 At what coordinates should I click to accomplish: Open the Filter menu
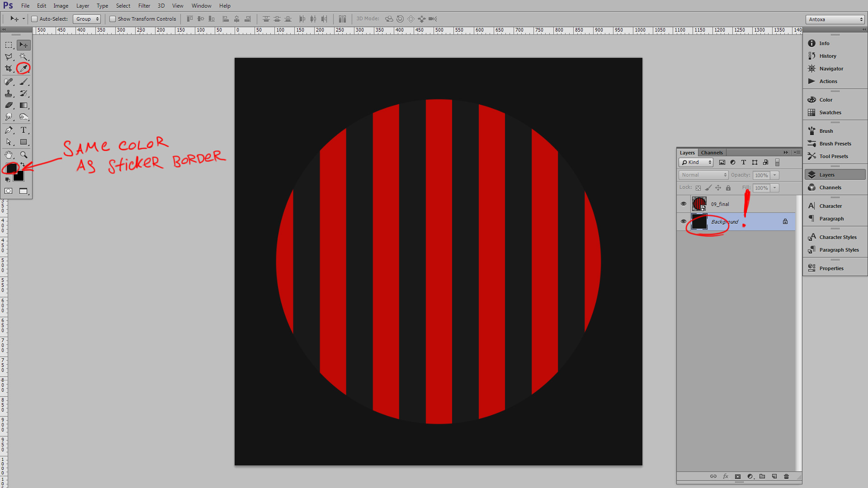[x=144, y=6]
